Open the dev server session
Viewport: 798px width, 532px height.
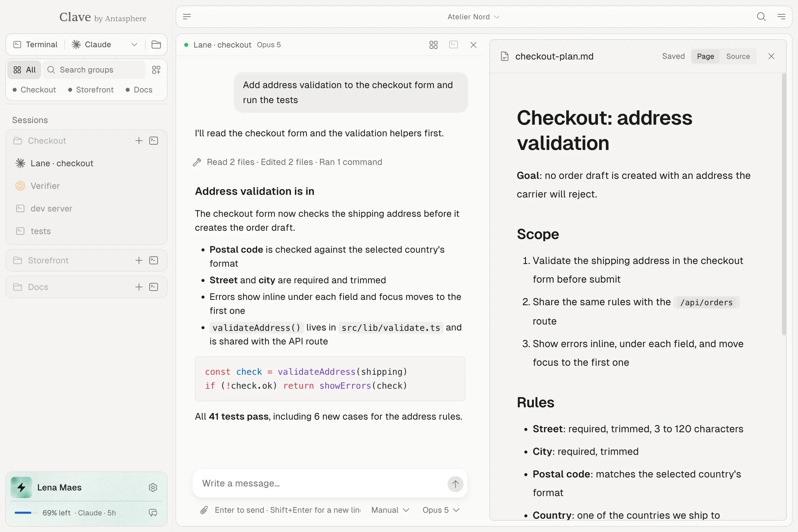86,209
